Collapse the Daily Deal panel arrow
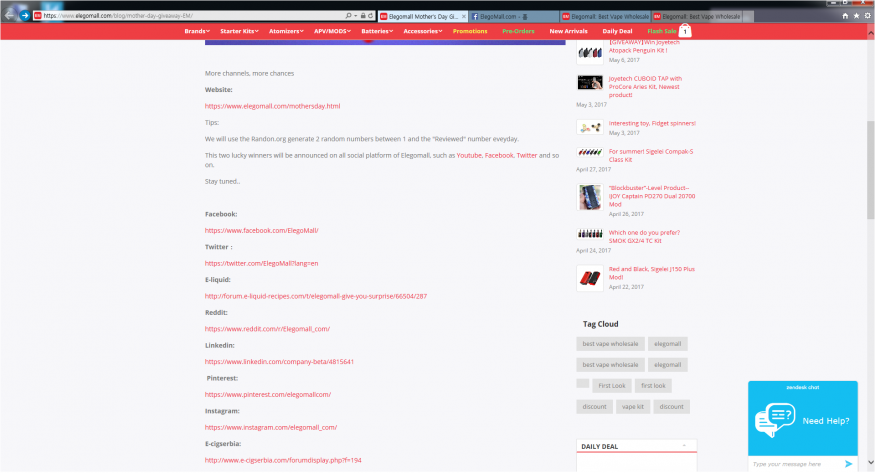 pyautogui.click(x=684, y=446)
